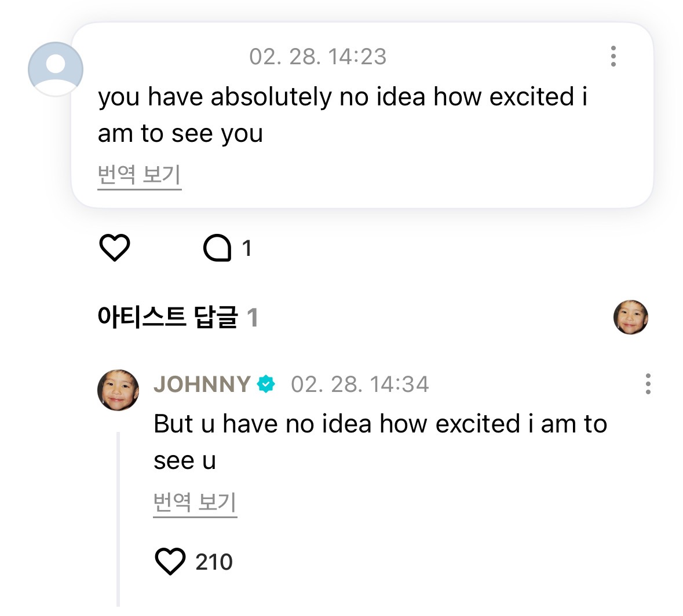Open the three-dot options on JOHNNY's reply
This screenshot has height=616, width=683.
coord(648,384)
